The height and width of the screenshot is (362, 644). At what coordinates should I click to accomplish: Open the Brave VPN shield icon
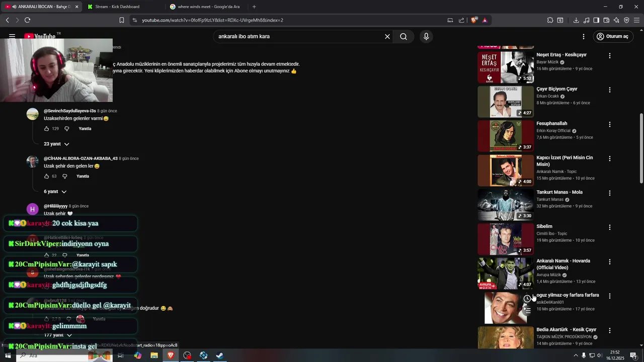[626, 20]
